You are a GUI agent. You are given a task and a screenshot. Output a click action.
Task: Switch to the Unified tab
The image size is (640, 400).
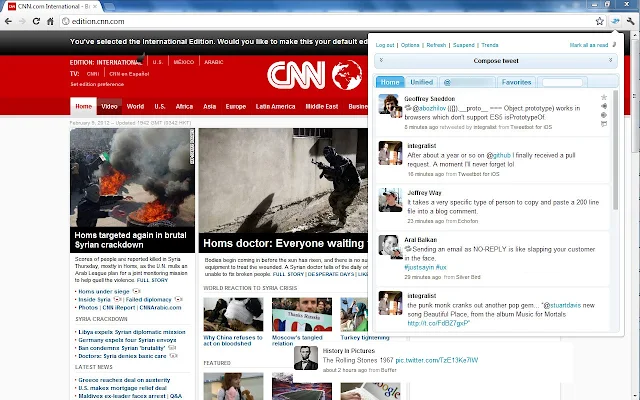pyautogui.click(x=422, y=82)
